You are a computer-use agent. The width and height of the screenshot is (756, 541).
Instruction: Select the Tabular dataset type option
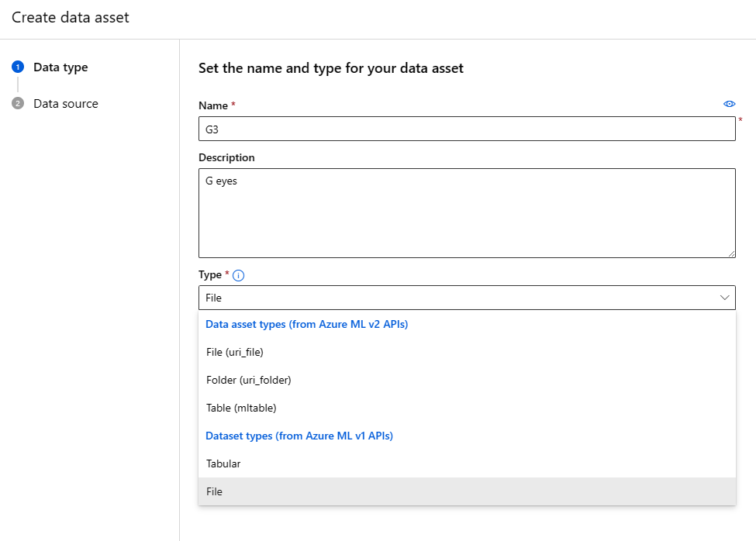223,463
